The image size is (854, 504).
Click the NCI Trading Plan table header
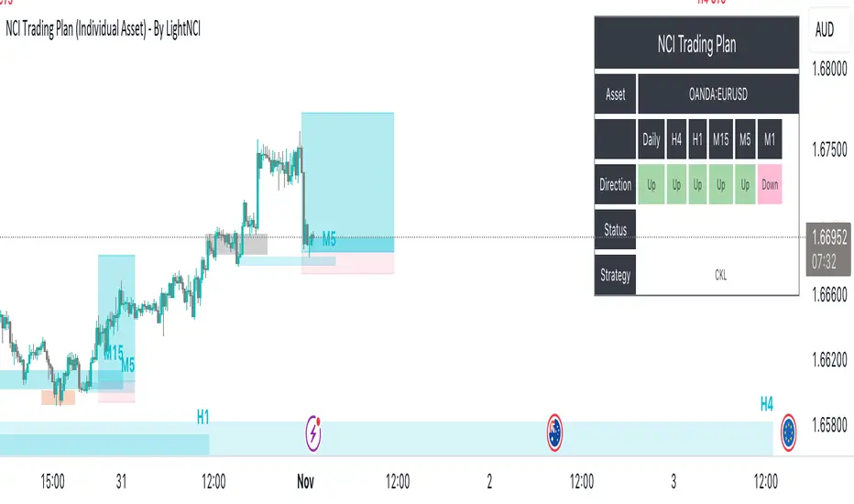point(696,43)
